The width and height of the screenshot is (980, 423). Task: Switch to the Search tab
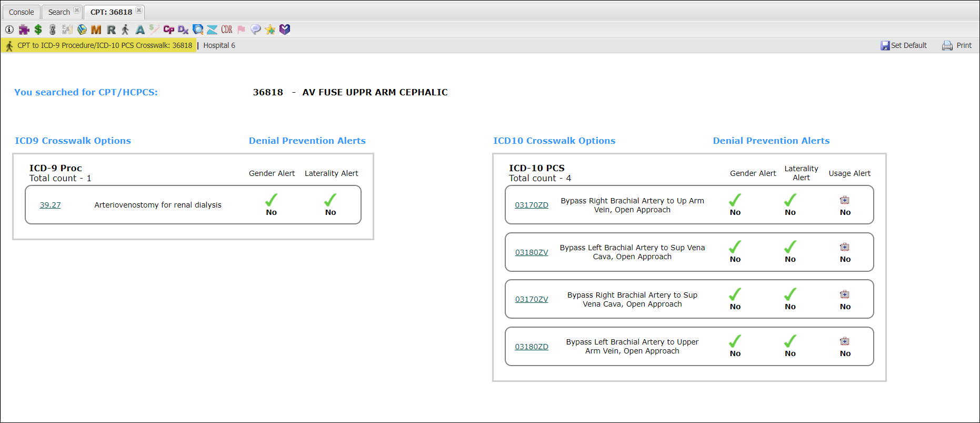(59, 12)
